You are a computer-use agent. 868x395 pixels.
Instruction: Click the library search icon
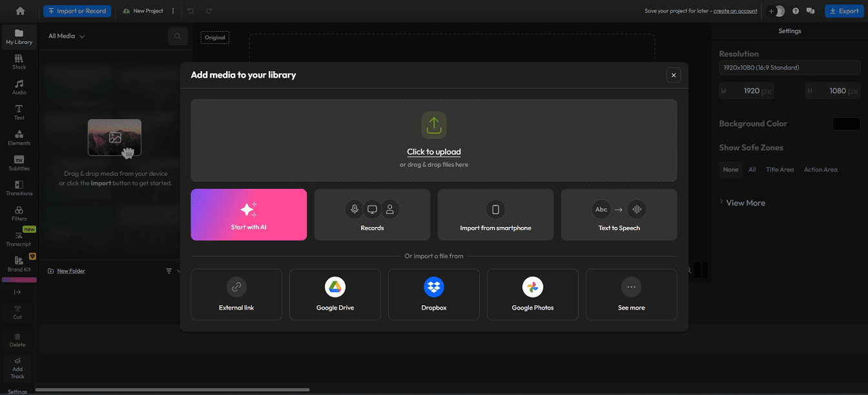(x=178, y=36)
